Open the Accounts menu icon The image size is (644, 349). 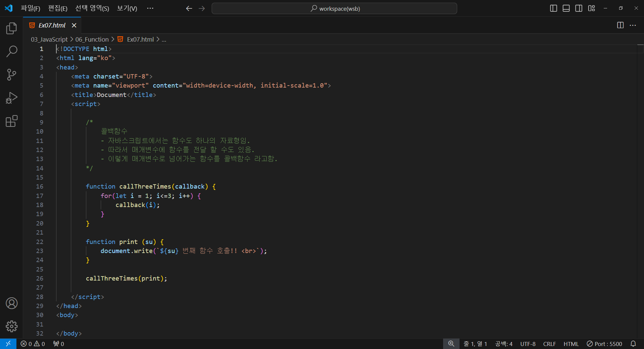click(11, 303)
